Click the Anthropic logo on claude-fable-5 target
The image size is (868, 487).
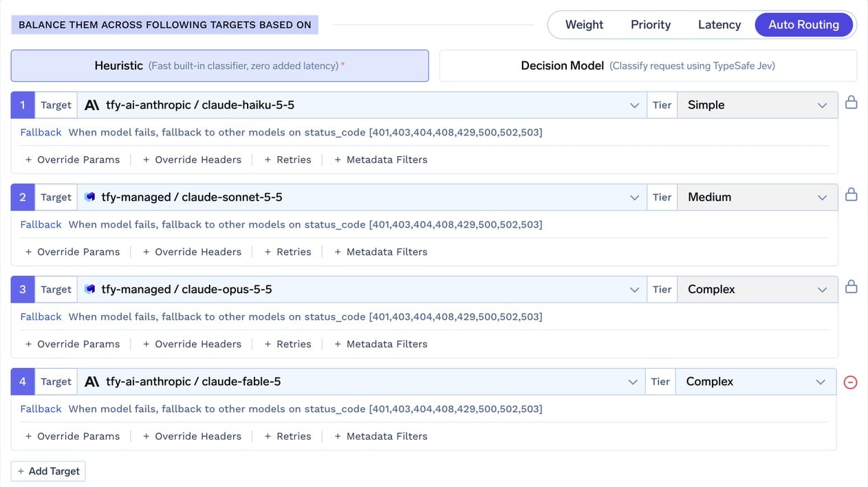click(91, 382)
